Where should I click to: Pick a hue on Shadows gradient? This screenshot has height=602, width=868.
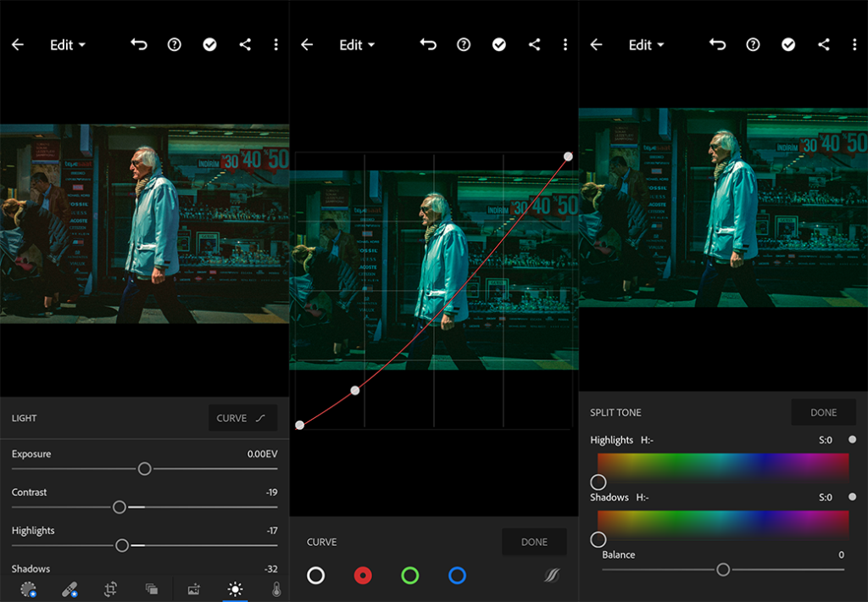(x=723, y=525)
